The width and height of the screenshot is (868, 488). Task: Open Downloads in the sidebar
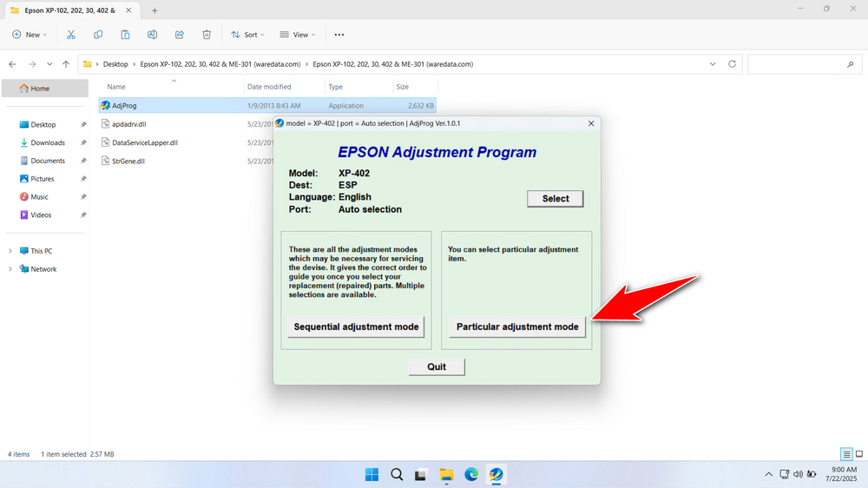tap(48, 143)
